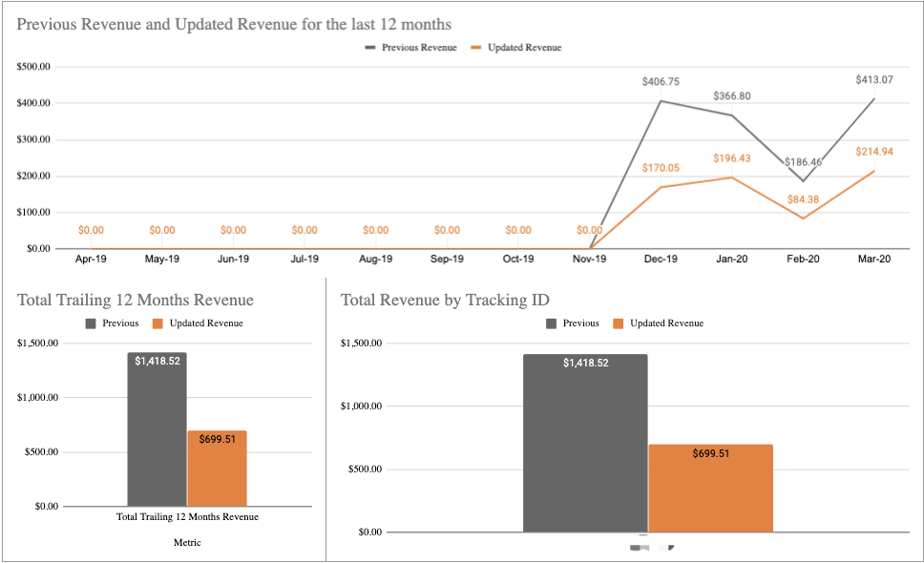
Task: Click the $214.94 Updated Revenue data label
Action: pos(874,152)
